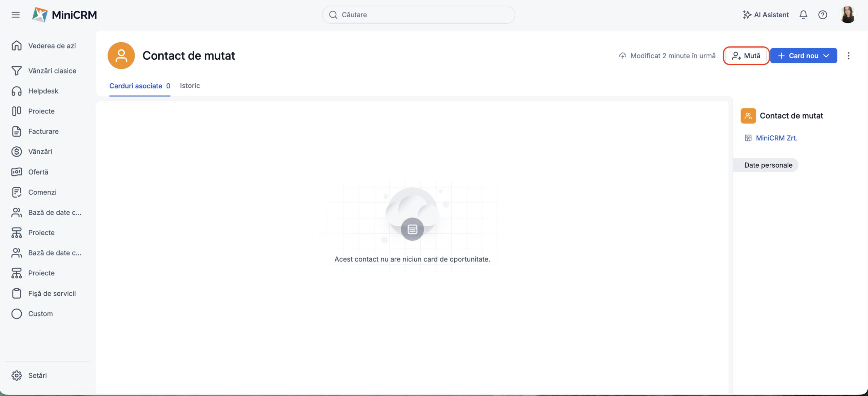Open the help question mark icon

coord(823,15)
